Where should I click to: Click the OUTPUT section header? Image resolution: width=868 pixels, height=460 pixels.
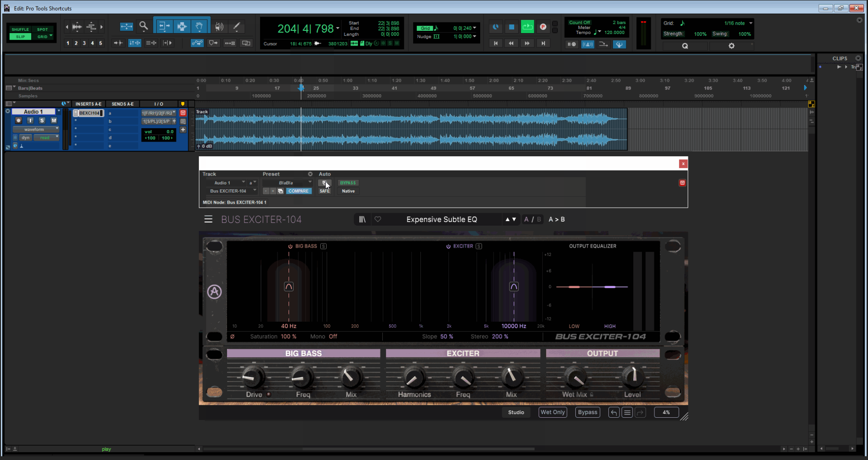[602, 353]
